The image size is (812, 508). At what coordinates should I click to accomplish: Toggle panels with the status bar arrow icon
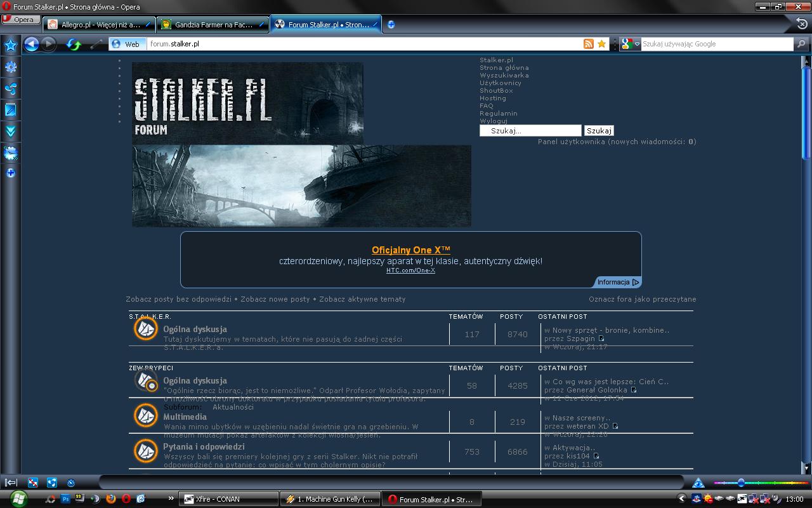pos(11,483)
